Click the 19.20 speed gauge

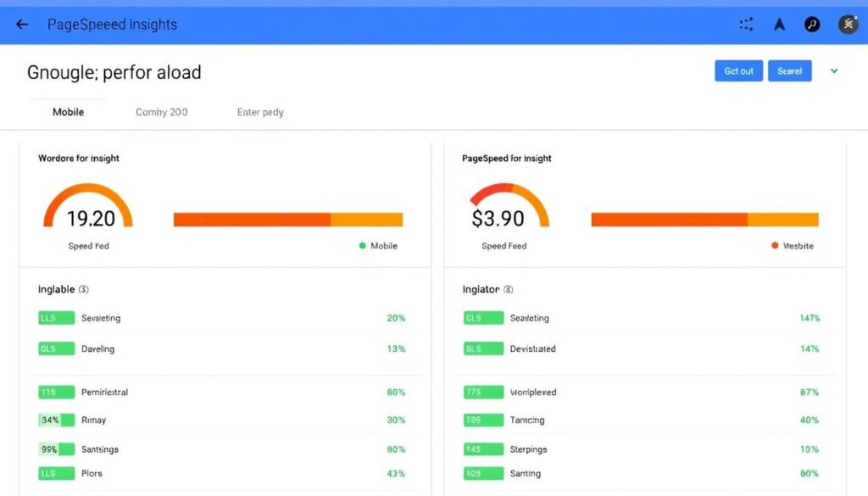coord(88,207)
